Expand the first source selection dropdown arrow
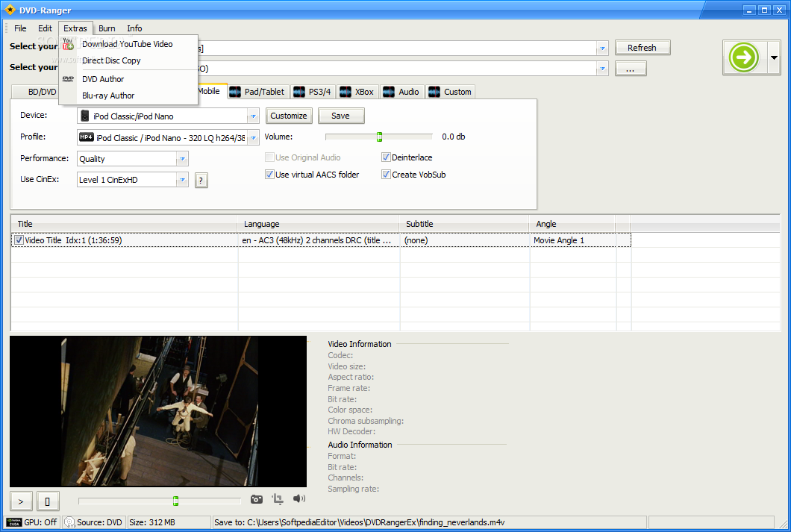The height and width of the screenshot is (532, 791). [602, 48]
